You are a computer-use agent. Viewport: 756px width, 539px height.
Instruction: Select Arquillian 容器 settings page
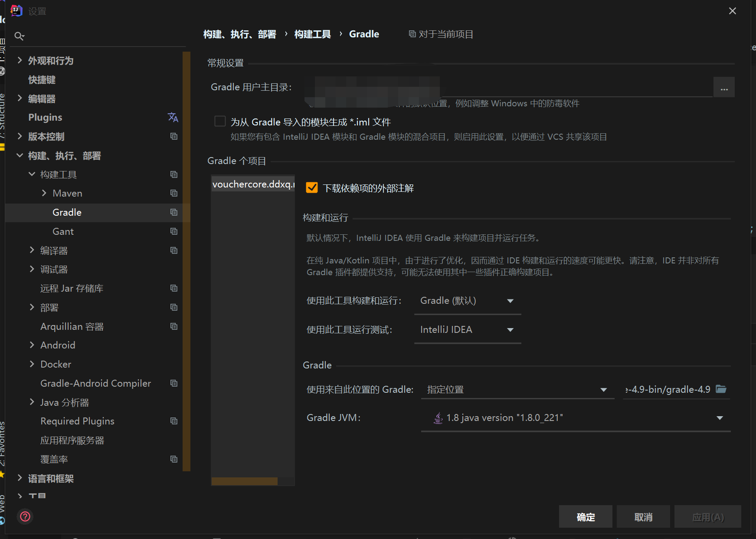click(72, 326)
